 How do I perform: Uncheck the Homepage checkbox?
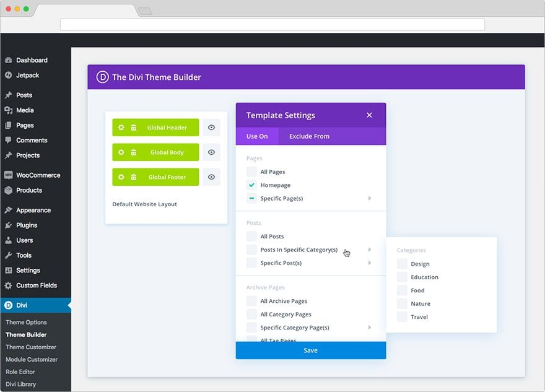[x=251, y=185]
